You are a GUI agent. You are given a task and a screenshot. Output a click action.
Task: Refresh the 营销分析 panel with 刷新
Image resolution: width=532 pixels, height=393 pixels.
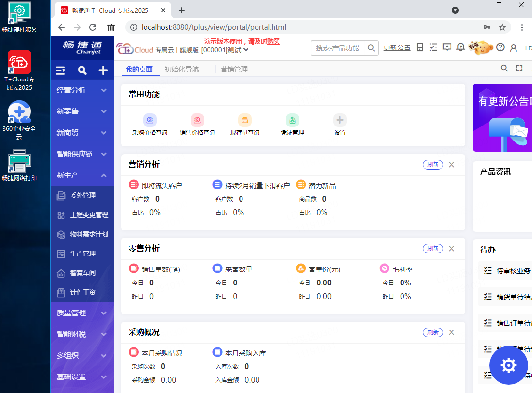(433, 165)
